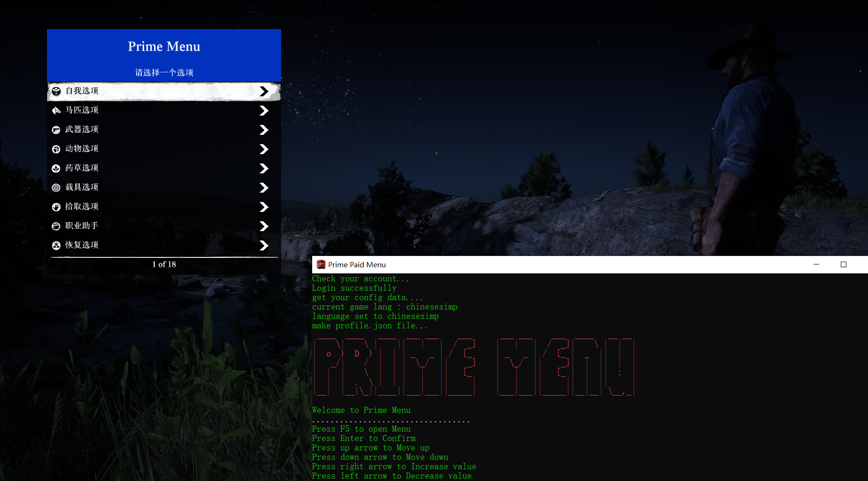The image size is (868, 481).
Task: Click 'language set to chinesesimp' line
Action: pos(376,317)
